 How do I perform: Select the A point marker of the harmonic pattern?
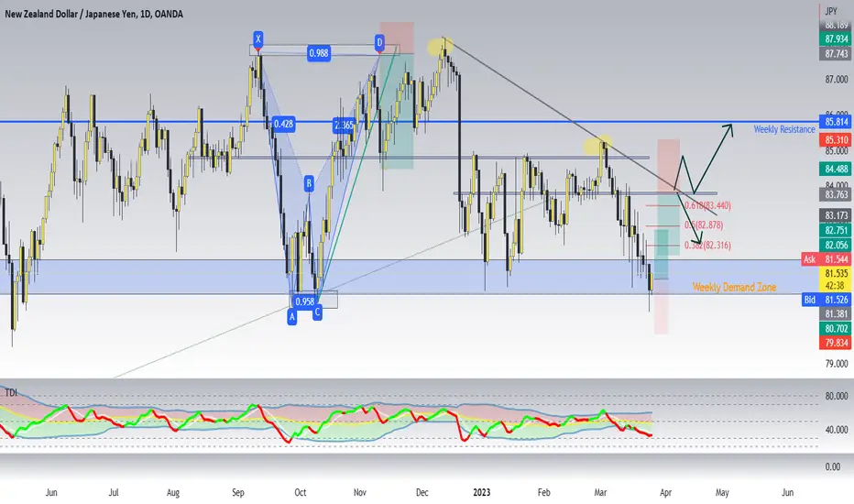tap(292, 316)
